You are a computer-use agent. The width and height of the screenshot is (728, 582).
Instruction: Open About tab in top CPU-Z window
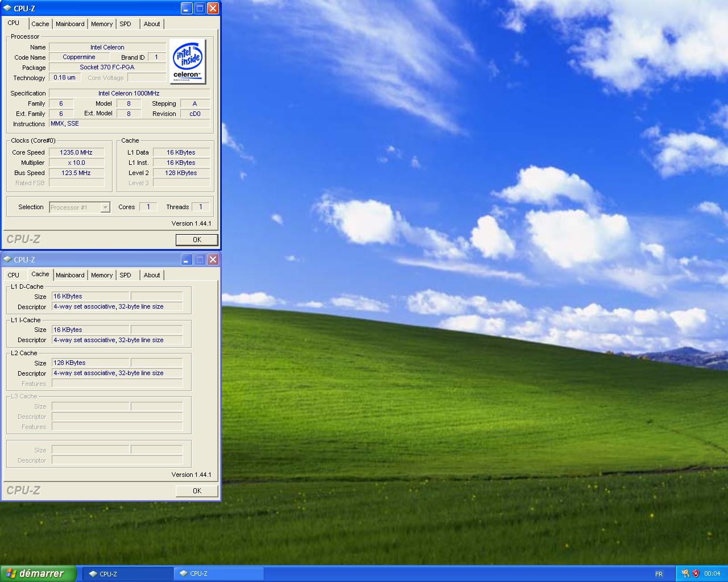[152, 24]
